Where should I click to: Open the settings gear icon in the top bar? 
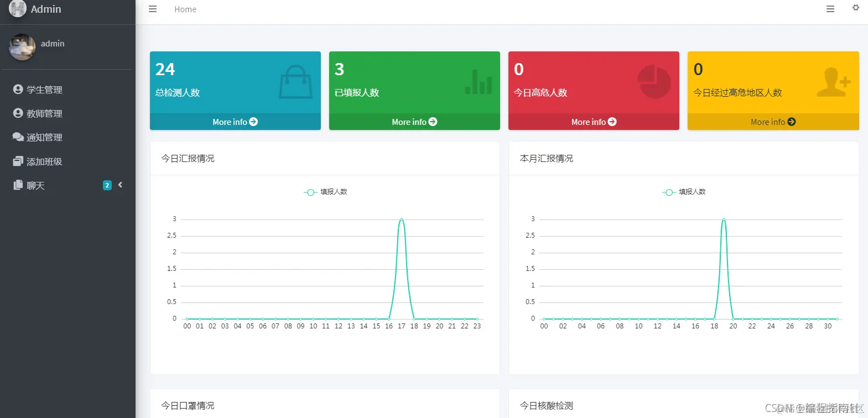pyautogui.click(x=856, y=8)
